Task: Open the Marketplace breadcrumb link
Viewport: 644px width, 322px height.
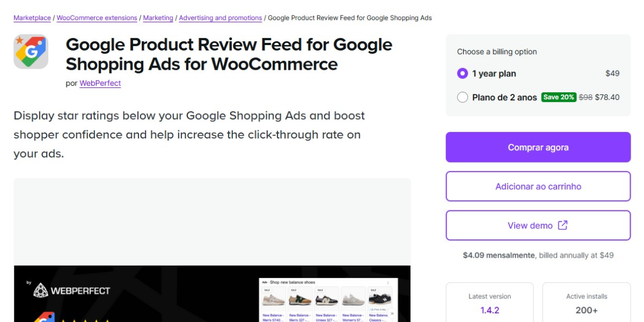Action: point(32,18)
